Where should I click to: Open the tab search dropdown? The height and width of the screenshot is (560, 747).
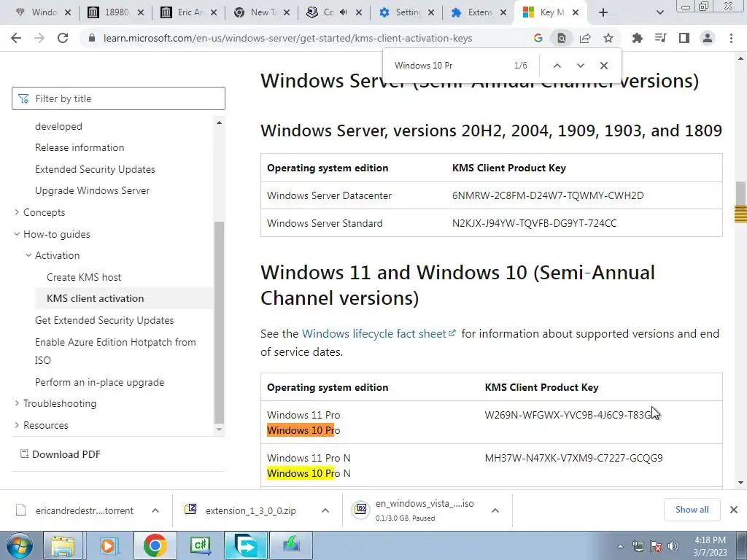point(659,12)
